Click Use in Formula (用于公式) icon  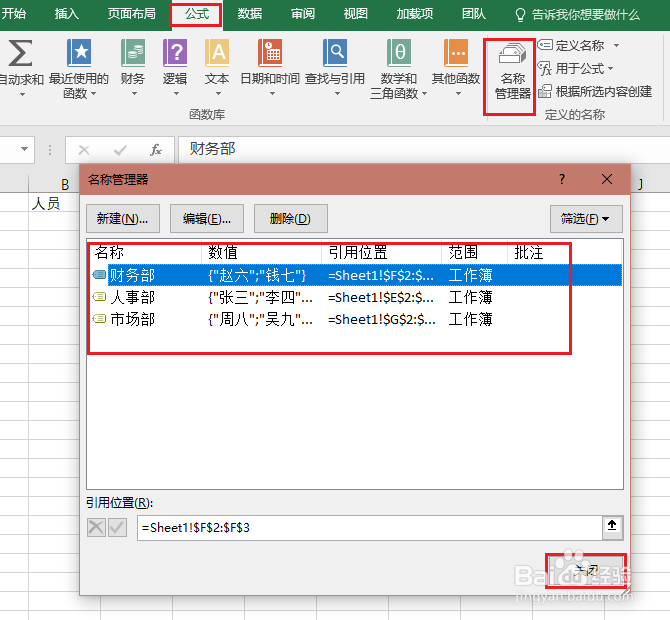tap(545, 68)
